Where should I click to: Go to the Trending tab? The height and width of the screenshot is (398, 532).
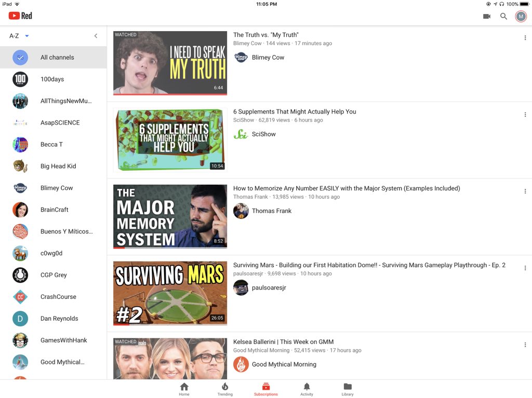coord(225,389)
